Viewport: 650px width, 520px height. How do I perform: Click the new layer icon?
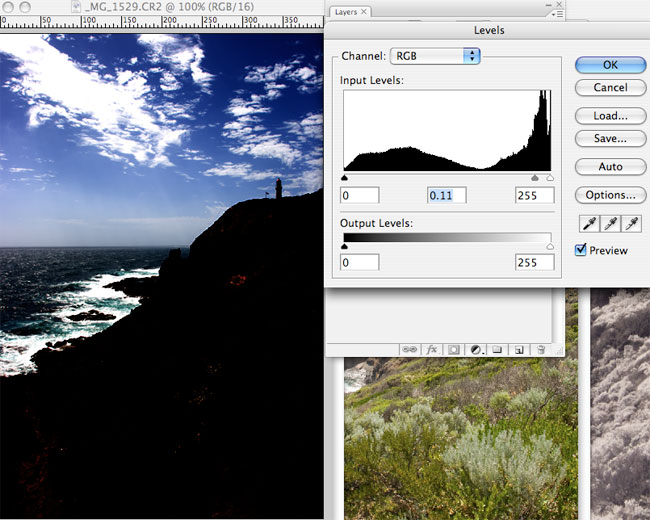pos(518,350)
